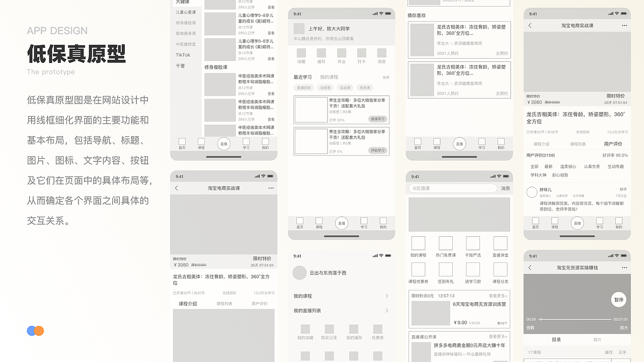Open the 热门免费课 grid icon
This screenshot has width=644, height=362.
(446, 243)
